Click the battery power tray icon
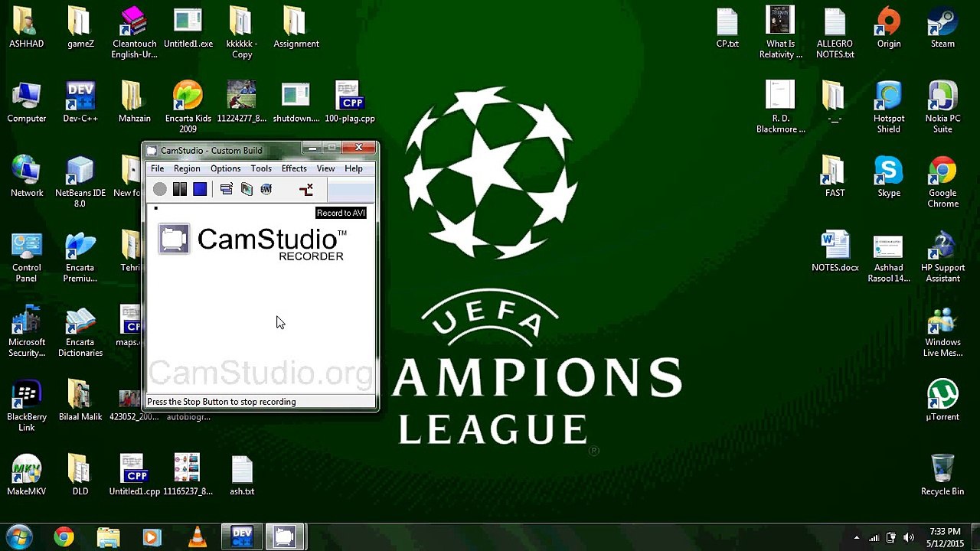The height and width of the screenshot is (551, 980). 890,538
